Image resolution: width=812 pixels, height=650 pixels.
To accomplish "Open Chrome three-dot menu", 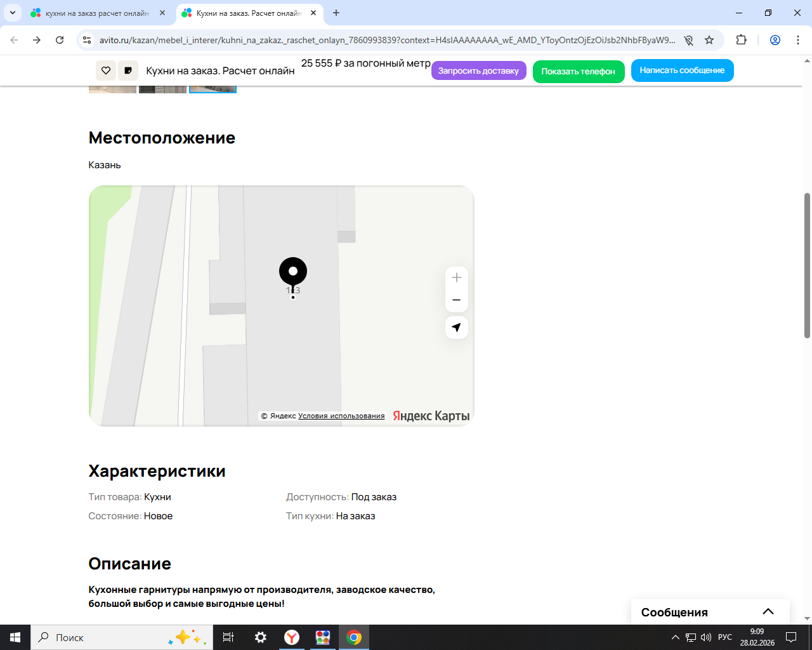I will (798, 40).
